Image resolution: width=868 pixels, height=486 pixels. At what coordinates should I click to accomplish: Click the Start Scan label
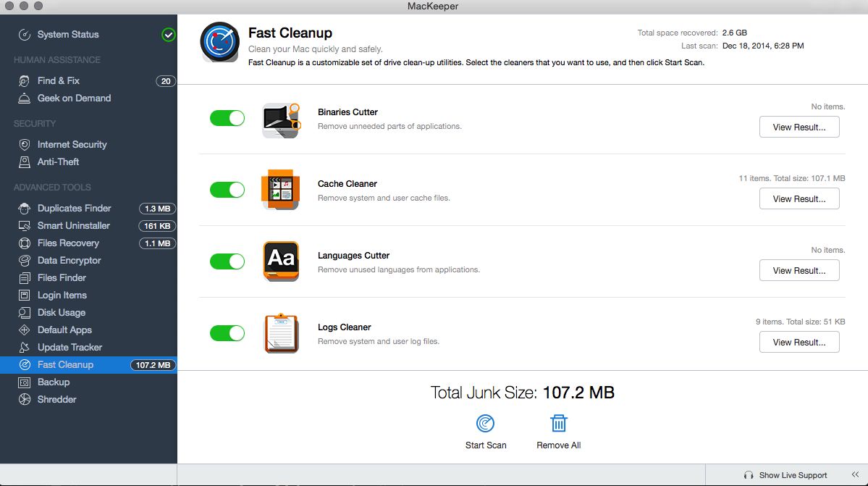click(x=486, y=445)
